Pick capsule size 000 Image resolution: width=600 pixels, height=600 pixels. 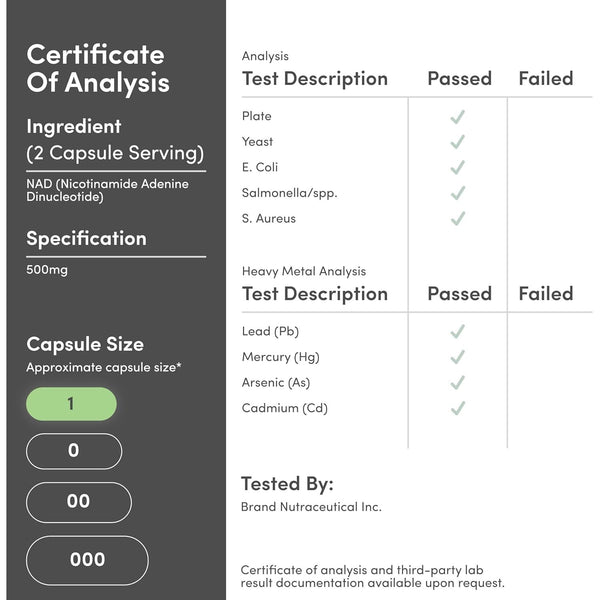pos(87,559)
